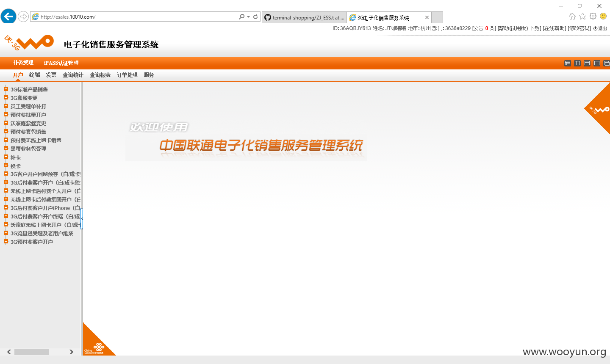Open 3G流量包受理及老用户维系 in the sidebar
The image size is (610, 364).
click(x=42, y=233)
